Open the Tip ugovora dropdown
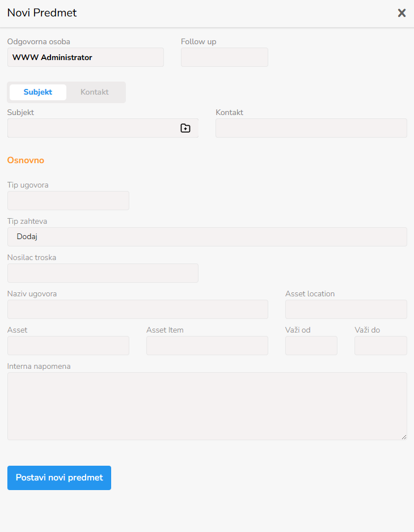The height and width of the screenshot is (532, 414). [x=68, y=201]
